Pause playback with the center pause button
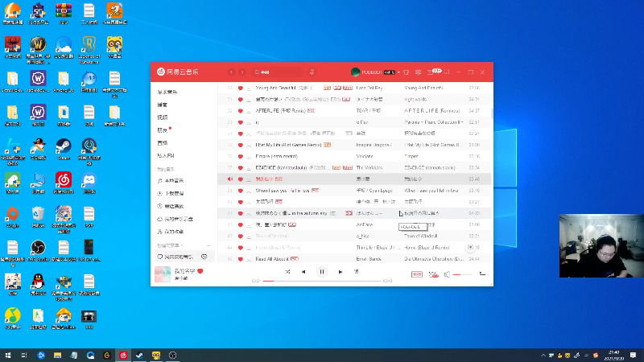644x362 pixels. tap(322, 272)
